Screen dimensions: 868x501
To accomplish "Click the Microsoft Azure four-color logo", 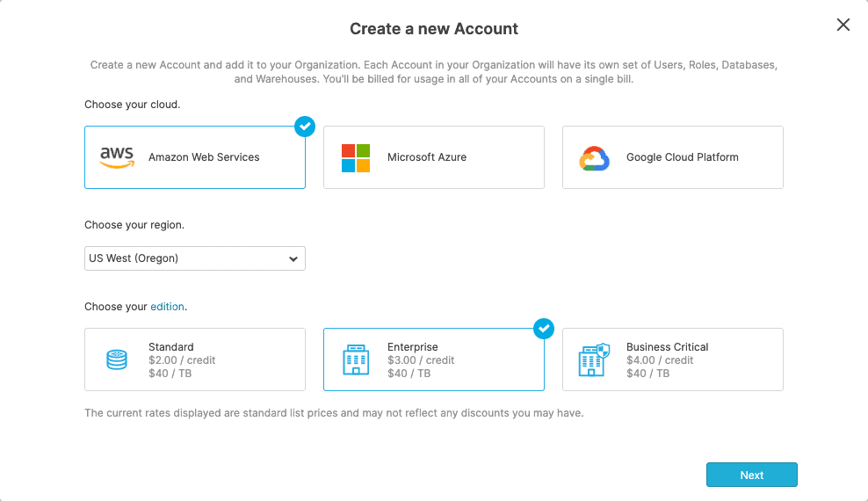I will pos(356,157).
